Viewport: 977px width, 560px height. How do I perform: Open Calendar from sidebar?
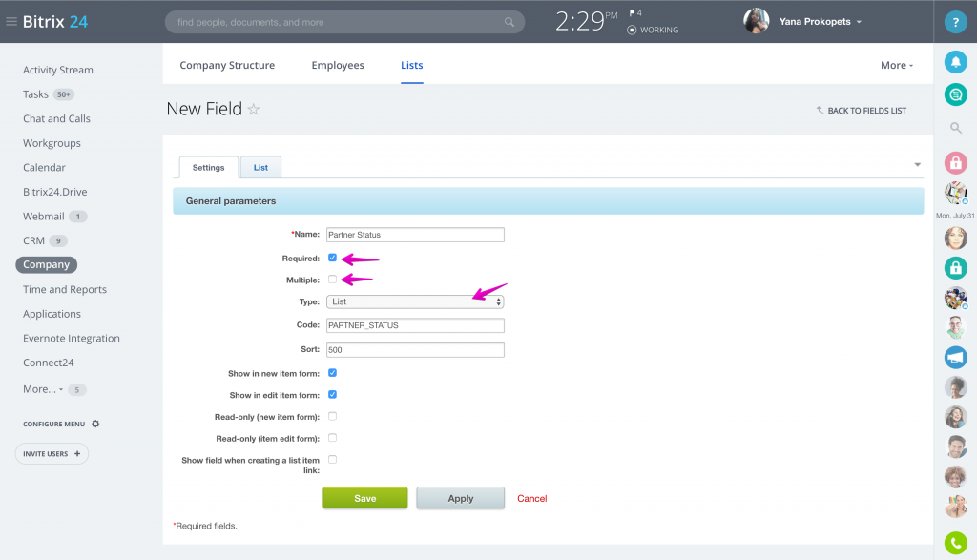click(x=44, y=168)
